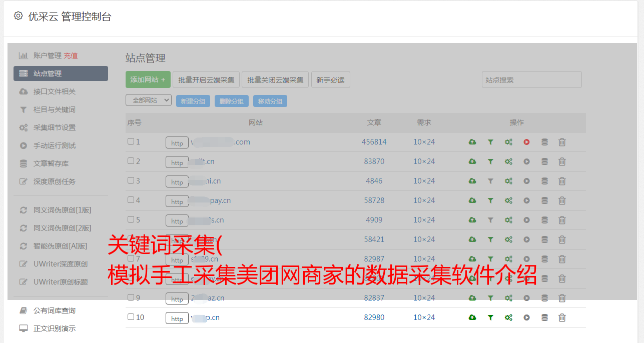644x343 pixels.
Task: Open the database icon in row 1
Action: tap(544, 142)
